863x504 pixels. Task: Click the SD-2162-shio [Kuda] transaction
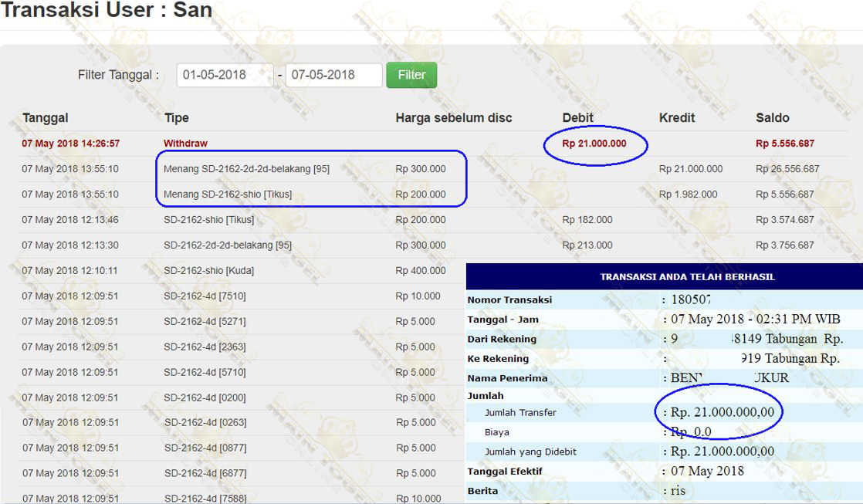point(208,271)
